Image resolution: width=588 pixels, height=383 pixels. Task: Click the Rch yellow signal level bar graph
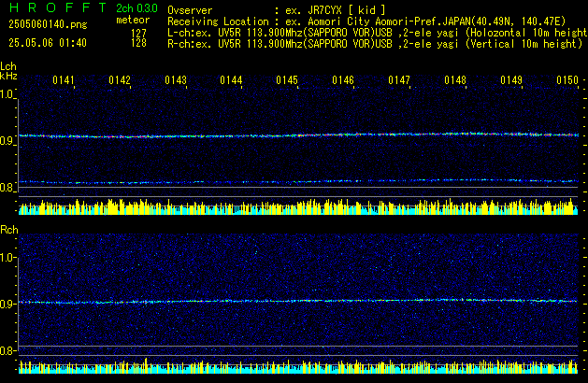[298, 366]
